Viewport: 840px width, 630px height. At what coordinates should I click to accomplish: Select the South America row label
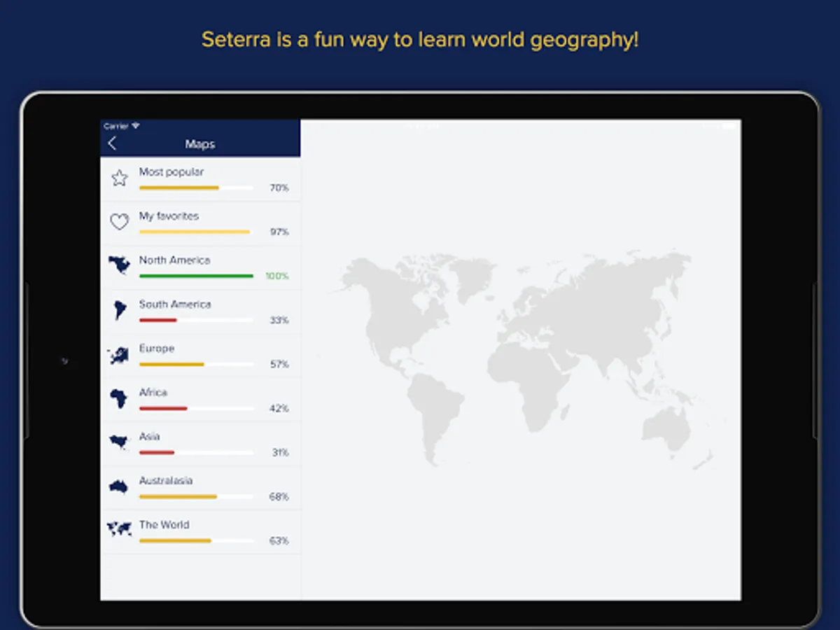(x=174, y=304)
